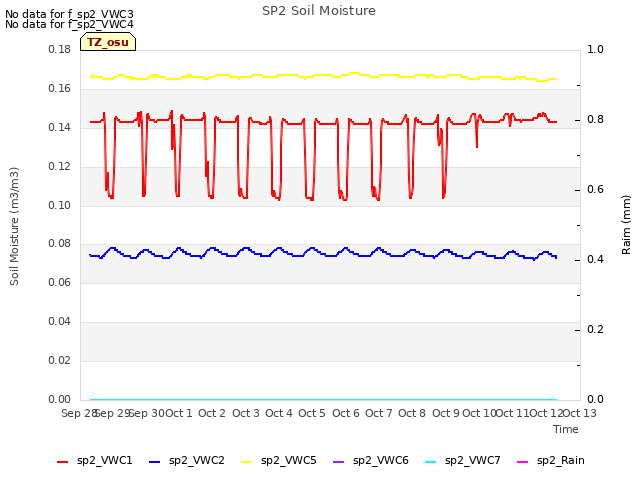This screenshot has width=640, height=480.
Task: Select the sp2_VWC2 legend label
Action: click(x=197, y=461)
